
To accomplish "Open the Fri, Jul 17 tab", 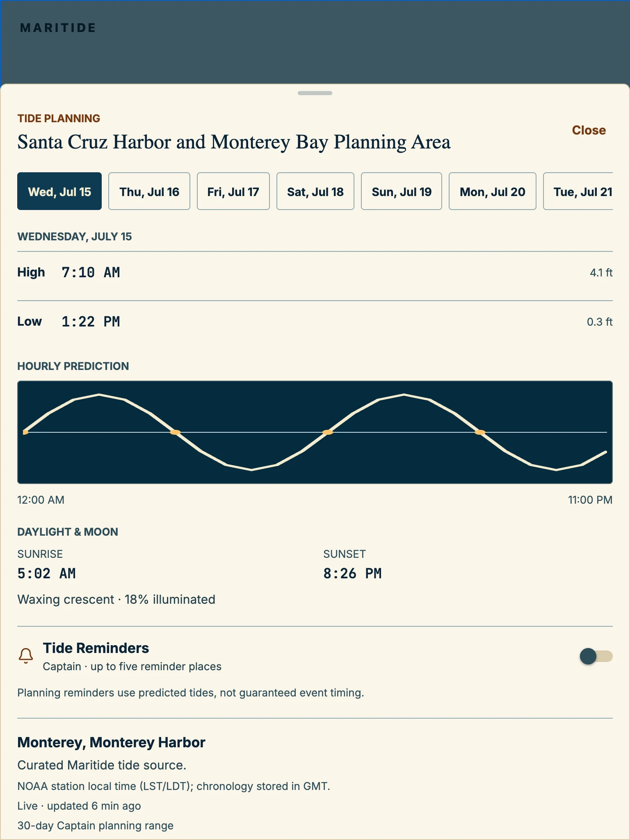I will [x=233, y=191].
